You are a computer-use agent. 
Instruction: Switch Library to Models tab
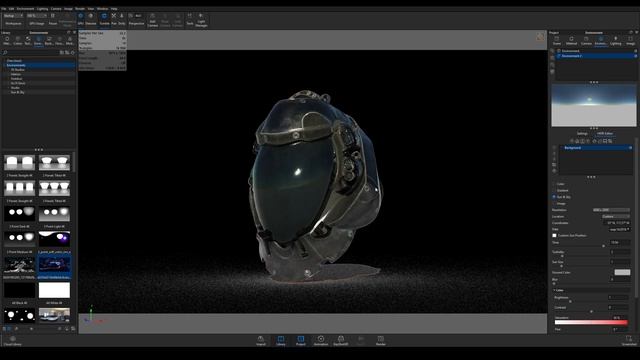click(70, 40)
